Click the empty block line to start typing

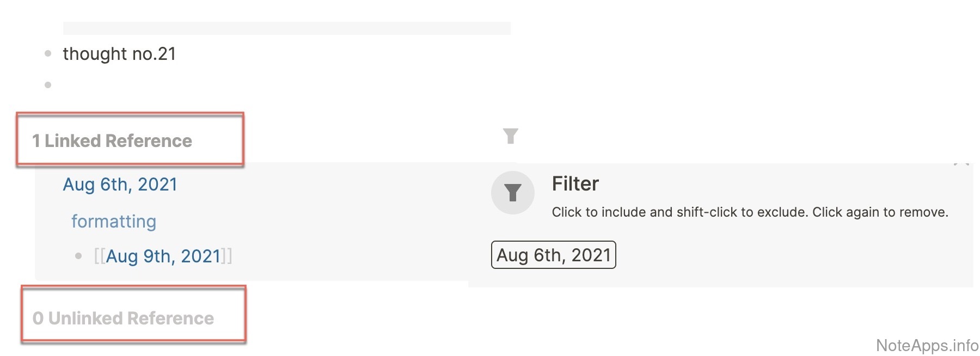(163, 85)
